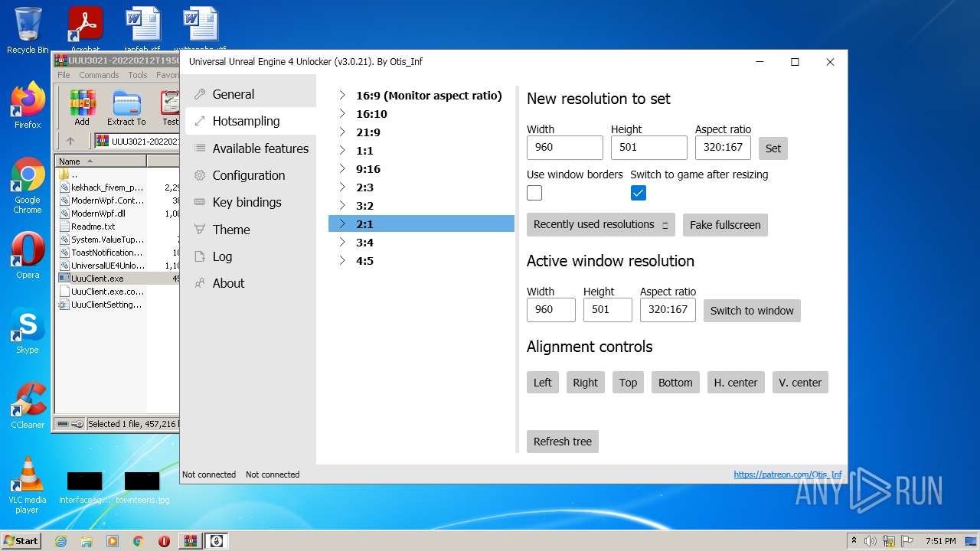This screenshot has width=980, height=551.
Task: Open the General section icon
Action: [200, 94]
